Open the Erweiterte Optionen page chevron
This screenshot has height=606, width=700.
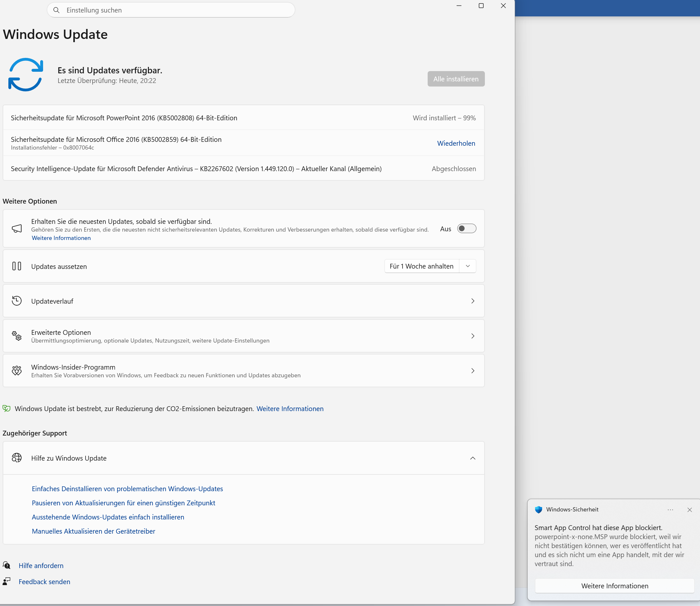coord(473,336)
